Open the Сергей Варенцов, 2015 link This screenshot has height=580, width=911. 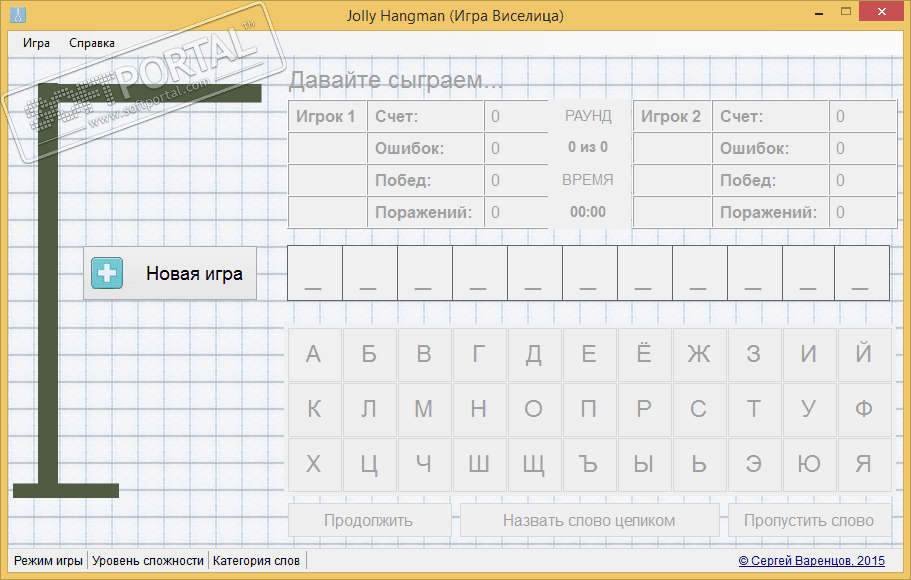[812, 561]
